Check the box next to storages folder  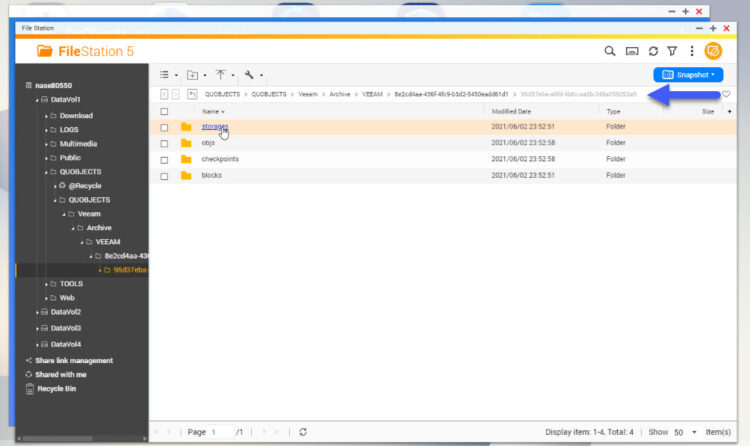click(164, 127)
